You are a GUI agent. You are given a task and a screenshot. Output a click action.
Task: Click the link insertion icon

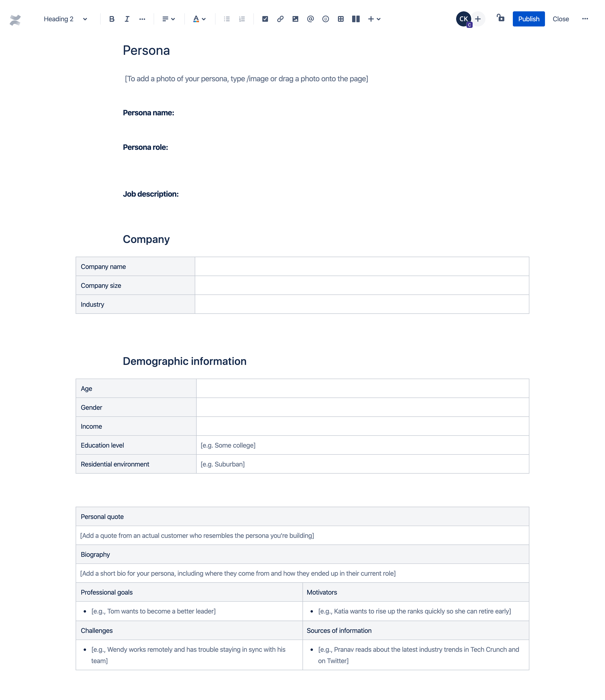coord(279,19)
